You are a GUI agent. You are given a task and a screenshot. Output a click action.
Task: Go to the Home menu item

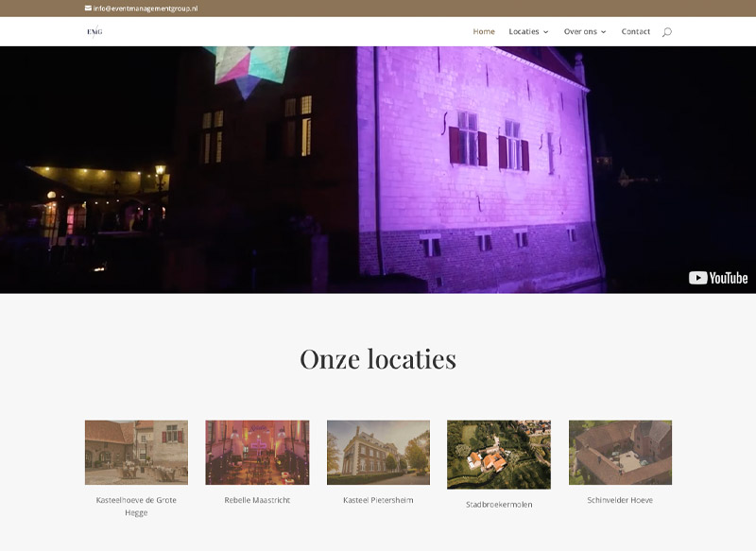point(484,32)
